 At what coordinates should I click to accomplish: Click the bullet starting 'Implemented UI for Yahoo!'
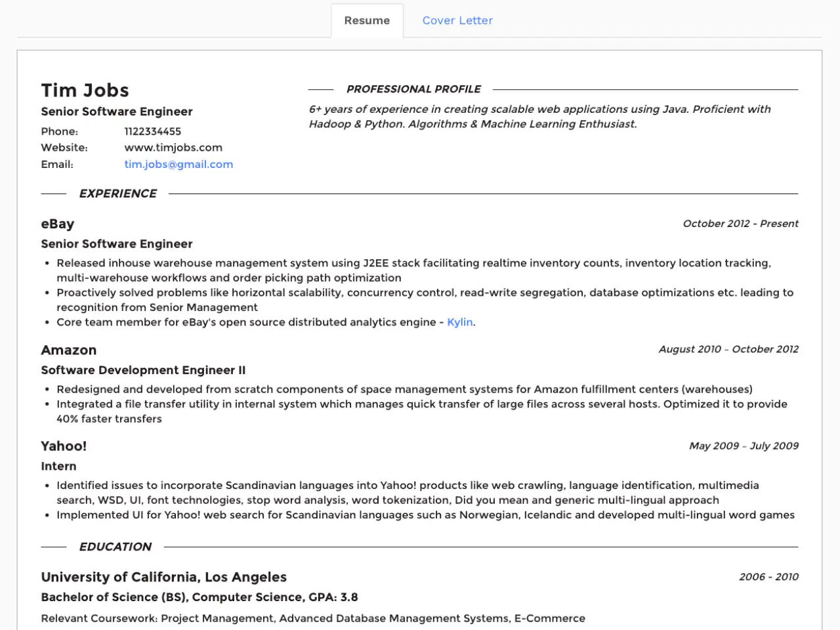[x=425, y=515]
